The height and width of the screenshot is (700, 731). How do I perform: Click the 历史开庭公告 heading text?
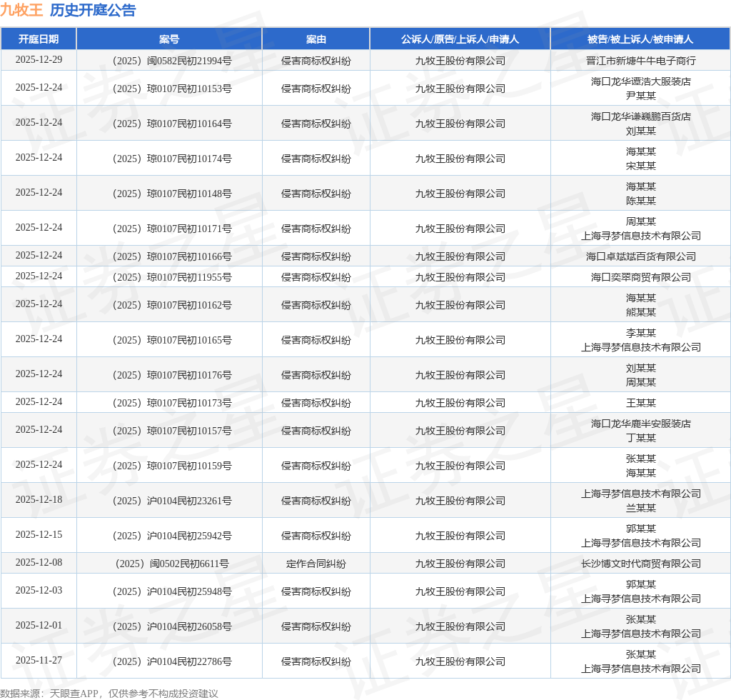coord(92,11)
